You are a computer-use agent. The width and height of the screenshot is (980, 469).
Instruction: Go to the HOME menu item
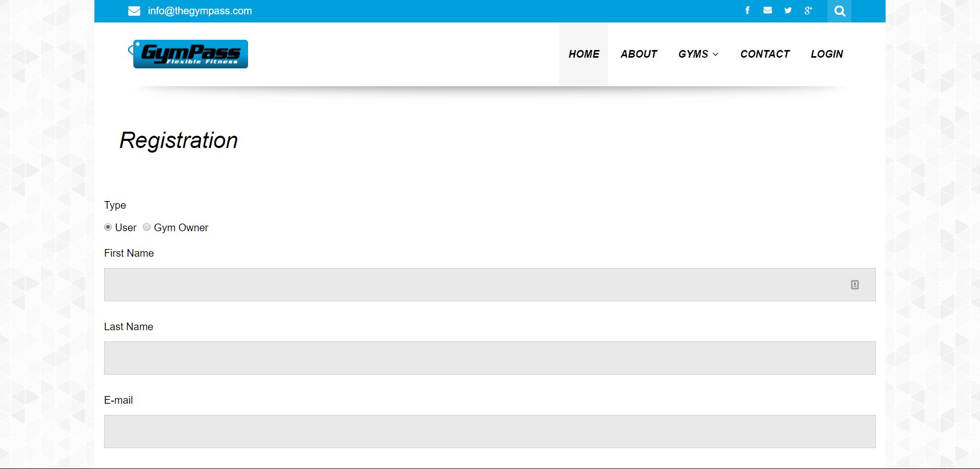pos(584,54)
